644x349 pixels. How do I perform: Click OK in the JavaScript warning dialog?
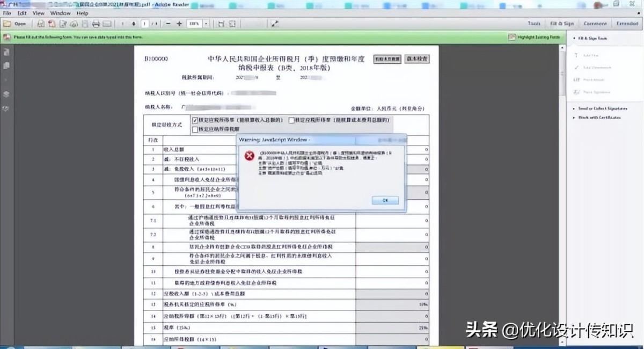click(385, 200)
